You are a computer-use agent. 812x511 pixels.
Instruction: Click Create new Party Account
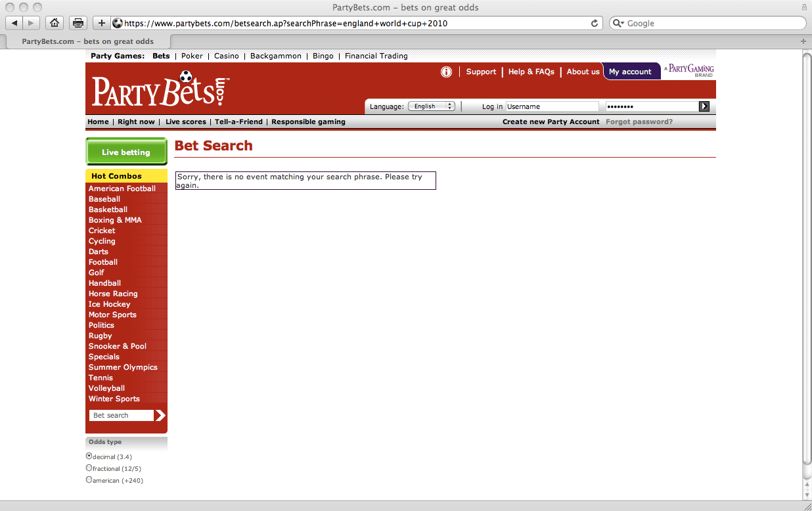pyautogui.click(x=551, y=122)
